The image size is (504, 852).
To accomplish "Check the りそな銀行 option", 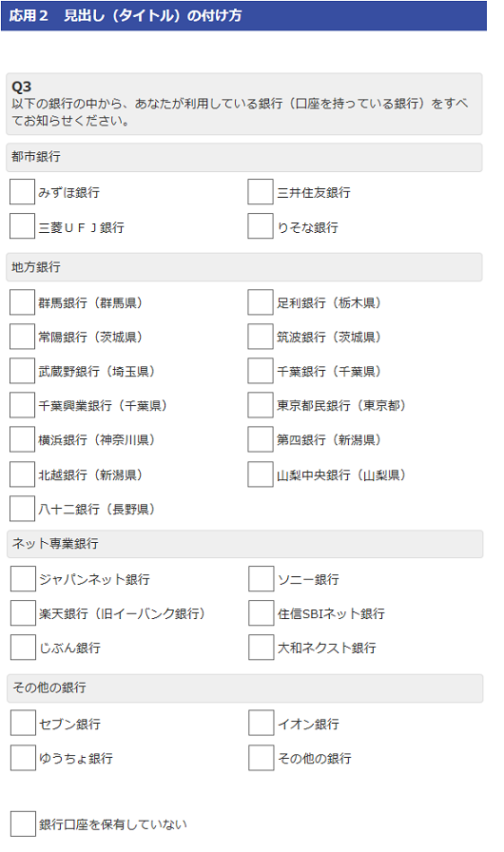I will tap(261, 226).
